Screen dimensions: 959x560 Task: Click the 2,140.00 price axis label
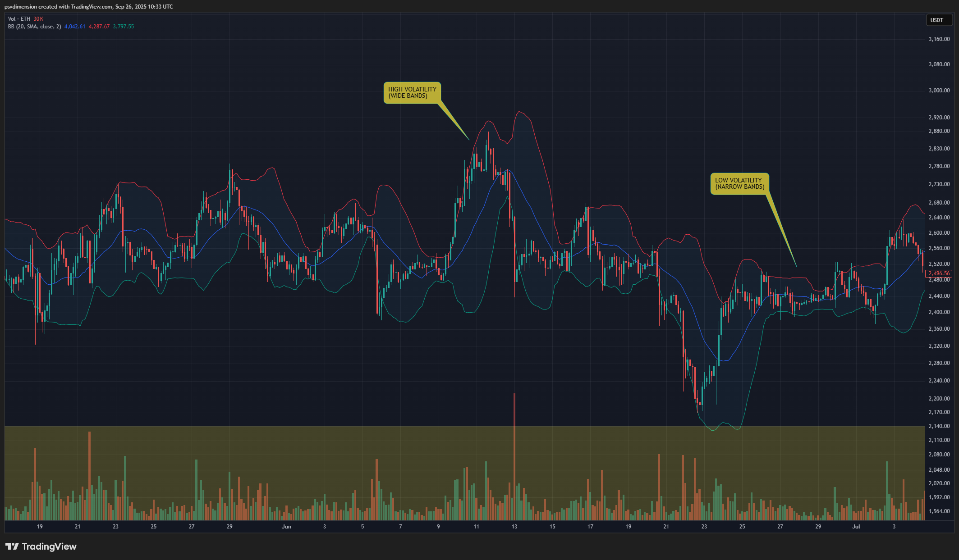939,426
